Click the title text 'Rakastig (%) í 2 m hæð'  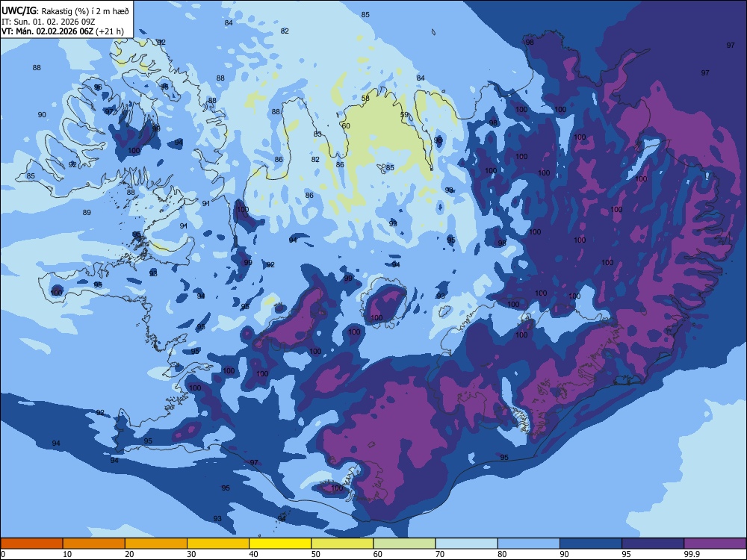click(85, 11)
